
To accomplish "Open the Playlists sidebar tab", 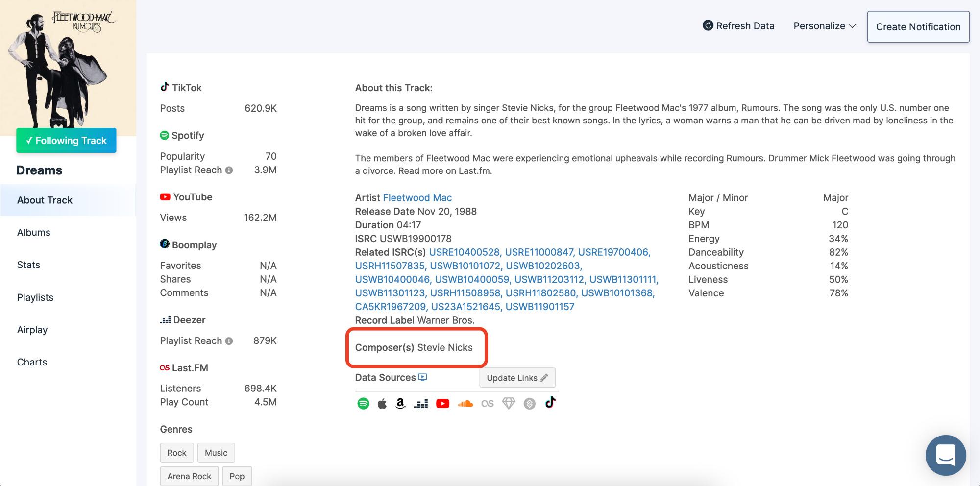I will coord(68,297).
